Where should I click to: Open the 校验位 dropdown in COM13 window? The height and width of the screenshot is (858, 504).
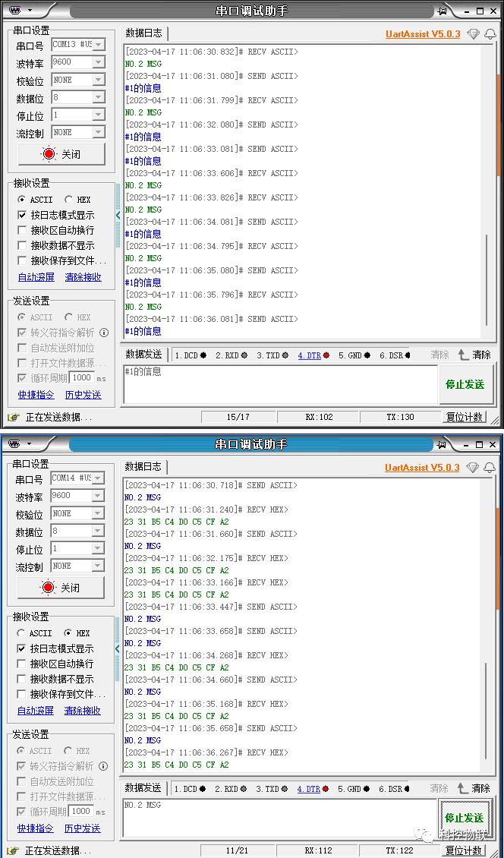pyautogui.click(x=99, y=80)
